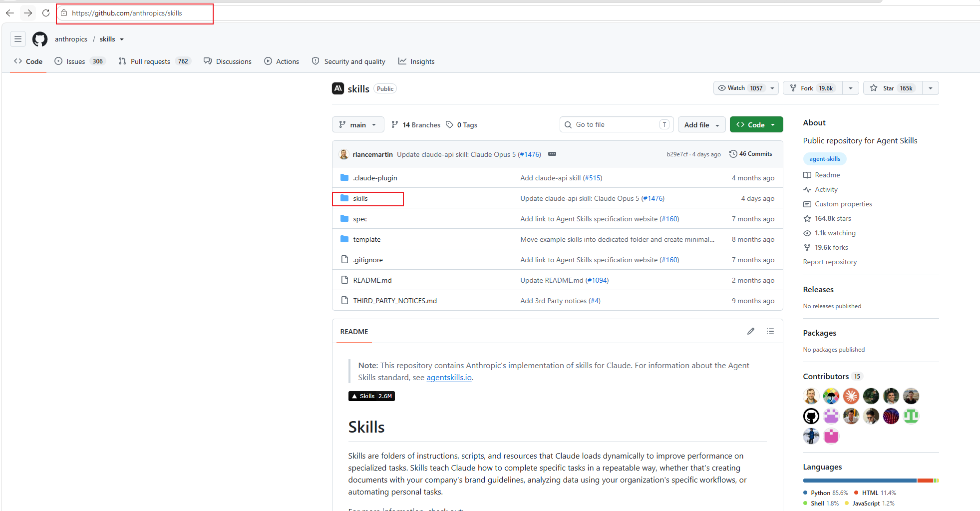Open the first contributor avatar
Screen dimensions: 980x511
tap(811, 396)
